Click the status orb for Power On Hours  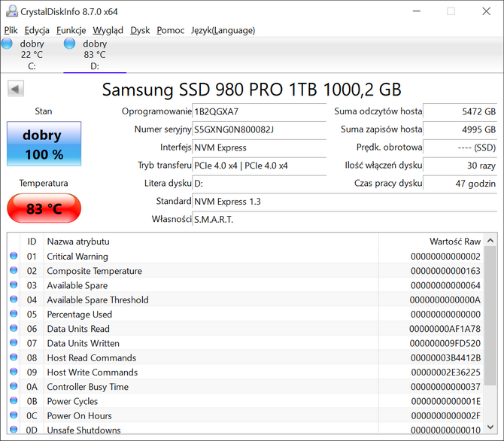[x=14, y=415]
